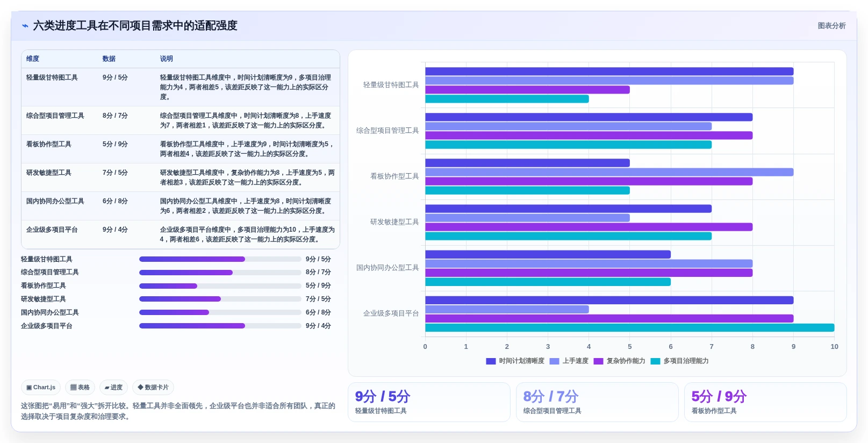This screenshot has width=868, height=443.
Task: Toggle 复杂协作能力 legend swatch
Action: pos(598,361)
